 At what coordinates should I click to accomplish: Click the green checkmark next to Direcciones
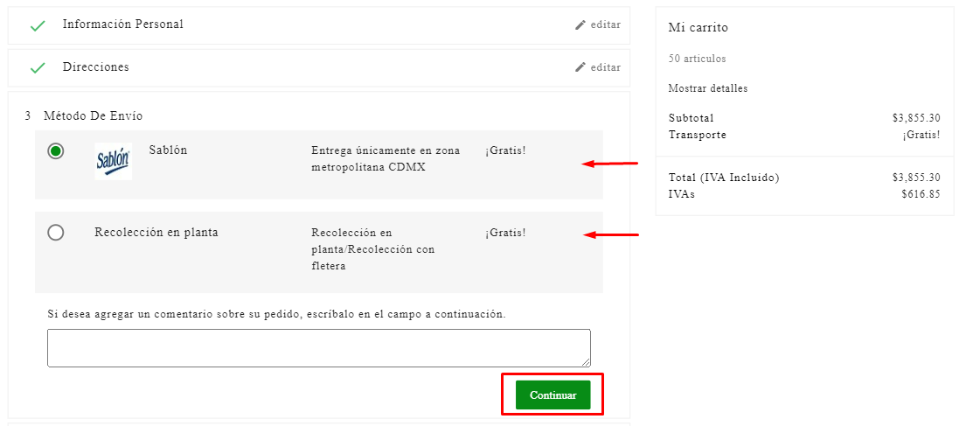click(x=38, y=67)
